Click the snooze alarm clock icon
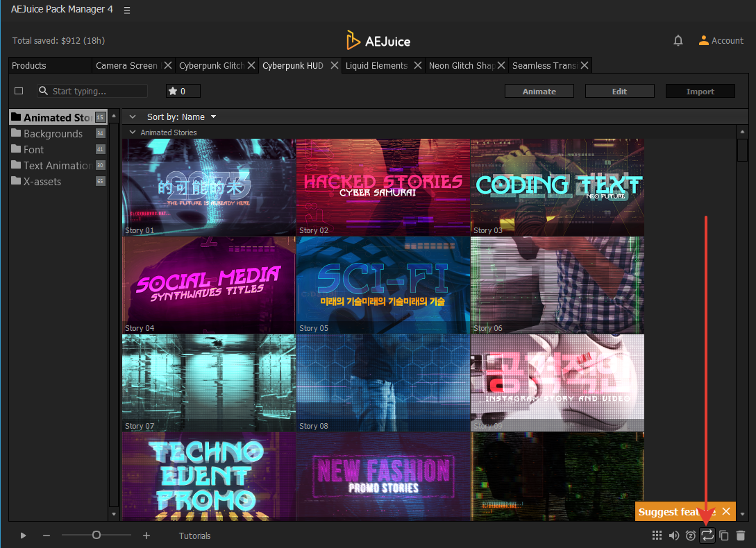The width and height of the screenshot is (756, 548). pos(691,536)
